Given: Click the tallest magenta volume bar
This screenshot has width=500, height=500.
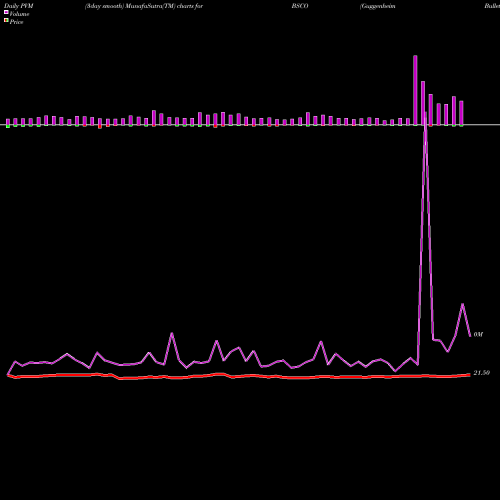Looking at the screenshot, I should pyautogui.click(x=415, y=90).
